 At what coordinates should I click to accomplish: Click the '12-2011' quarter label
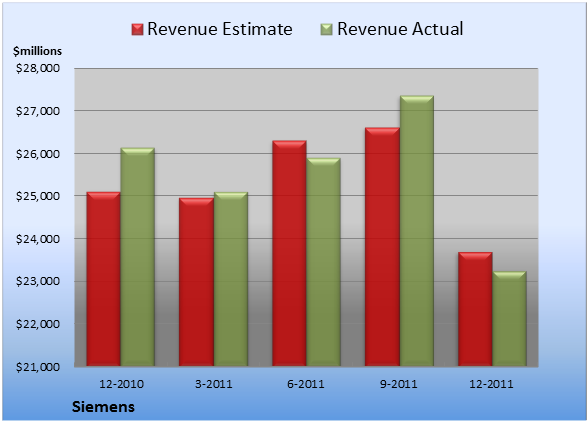coord(491,384)
